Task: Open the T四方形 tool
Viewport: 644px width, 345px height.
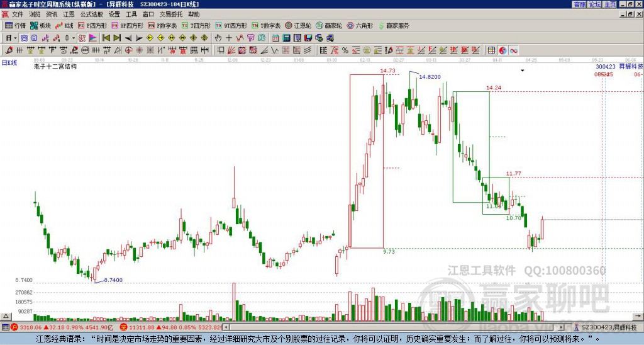Action: (196, 25)
